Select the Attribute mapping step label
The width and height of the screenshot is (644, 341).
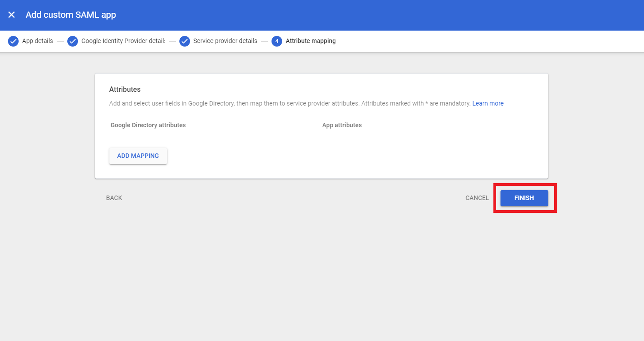[x=310, y=41]
